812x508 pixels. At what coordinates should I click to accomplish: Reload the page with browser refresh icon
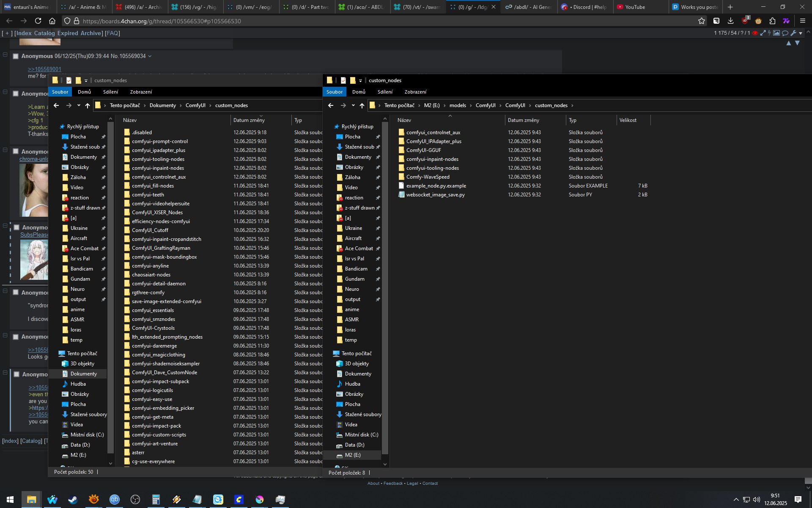click(38, 21)
